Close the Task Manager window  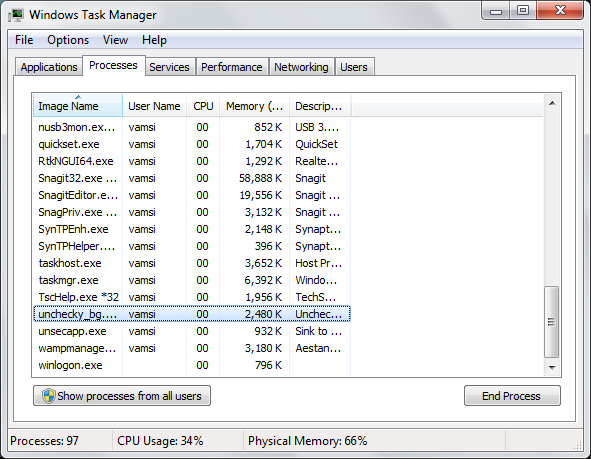click(x=560, y=10)
